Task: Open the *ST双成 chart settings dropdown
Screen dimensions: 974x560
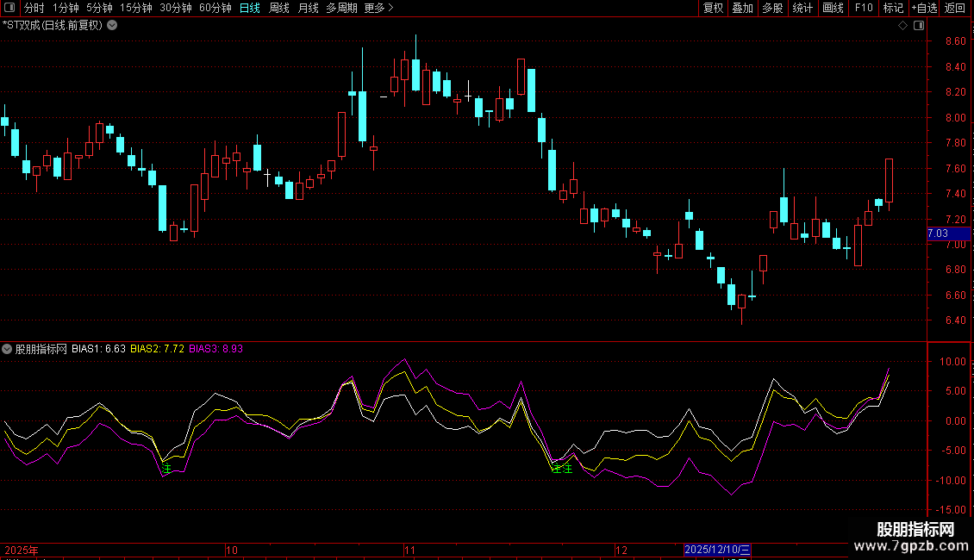Action: (x=112, y=26)
